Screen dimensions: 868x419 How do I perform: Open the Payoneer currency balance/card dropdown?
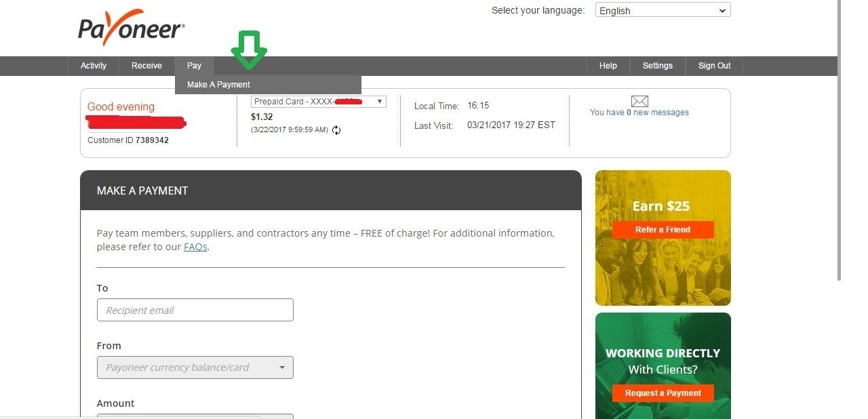(x=195, y=367)
